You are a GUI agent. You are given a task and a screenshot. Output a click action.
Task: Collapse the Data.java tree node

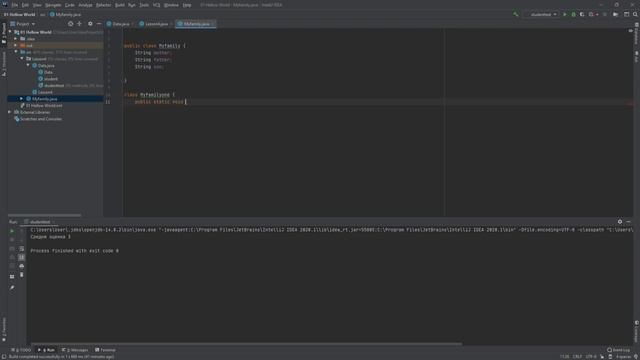point(28,65)
